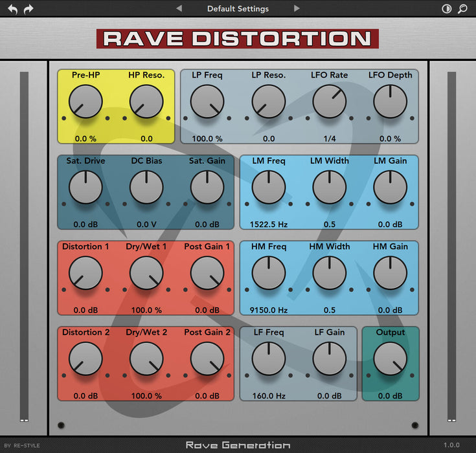The image size is (476, 453).
Task: Click the Rave Distortion title logo
Action: tap(238, 39)
